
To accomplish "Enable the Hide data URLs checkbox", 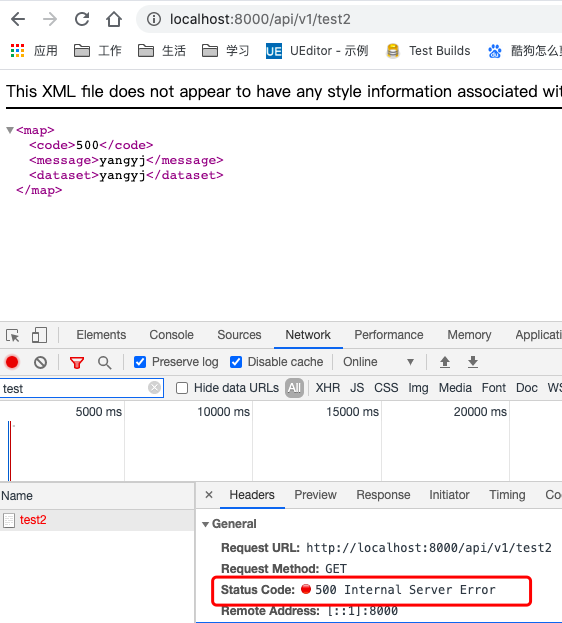I will [x=182, y=388].
